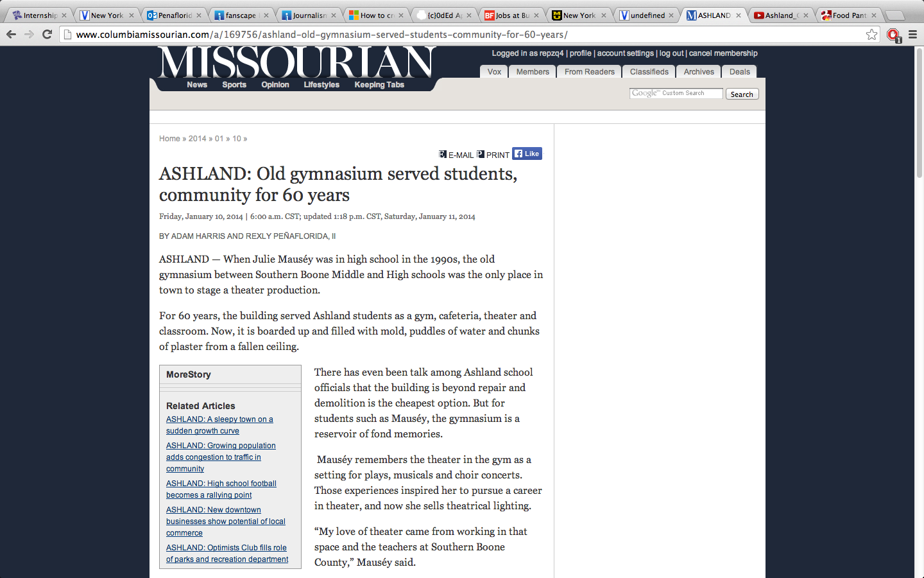This screenshot has height=578, width=924.
Task: Click the Facebook Like button
Action: tap(527, 154)
